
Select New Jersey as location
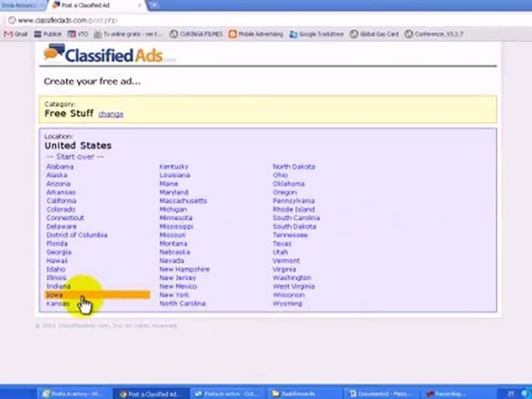pos(177,278)
